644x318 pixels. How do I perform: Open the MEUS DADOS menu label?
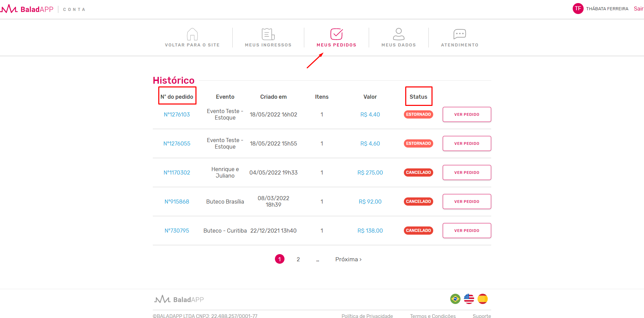pyautogui.click(x=398, y=45)
